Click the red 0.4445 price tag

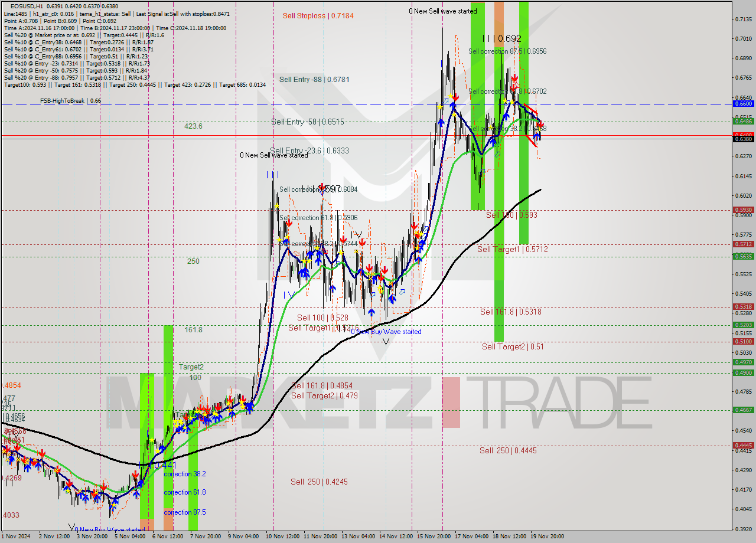pyautogui.click(x=742, y=445)
